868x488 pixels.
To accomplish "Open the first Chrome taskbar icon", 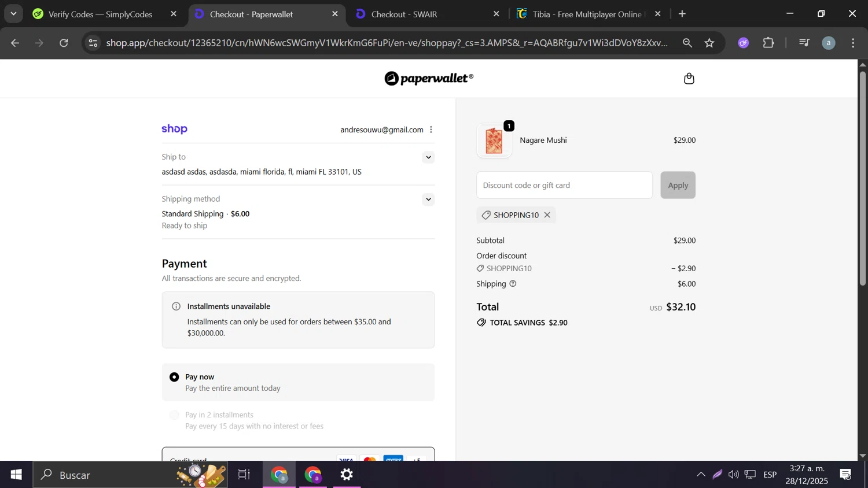I will 279,475.
